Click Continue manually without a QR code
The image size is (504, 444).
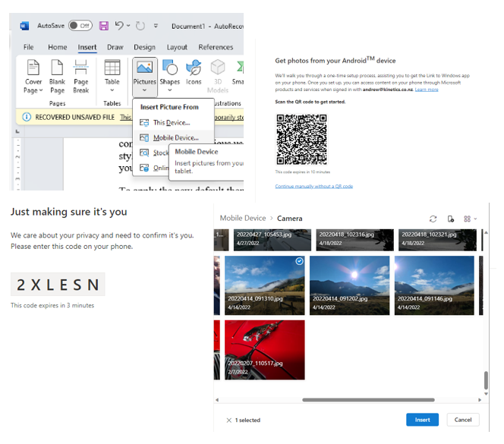click(x=313, y=186)
